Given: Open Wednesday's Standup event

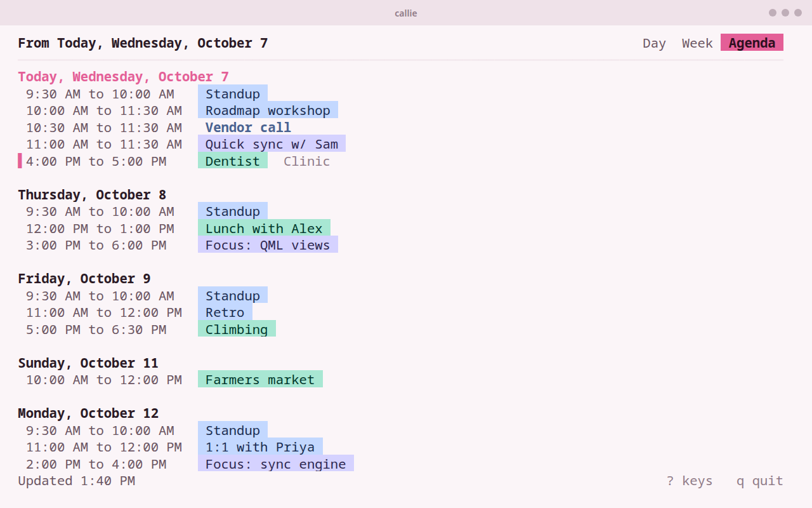Looking at the screenshot, I should pos(233,94).
